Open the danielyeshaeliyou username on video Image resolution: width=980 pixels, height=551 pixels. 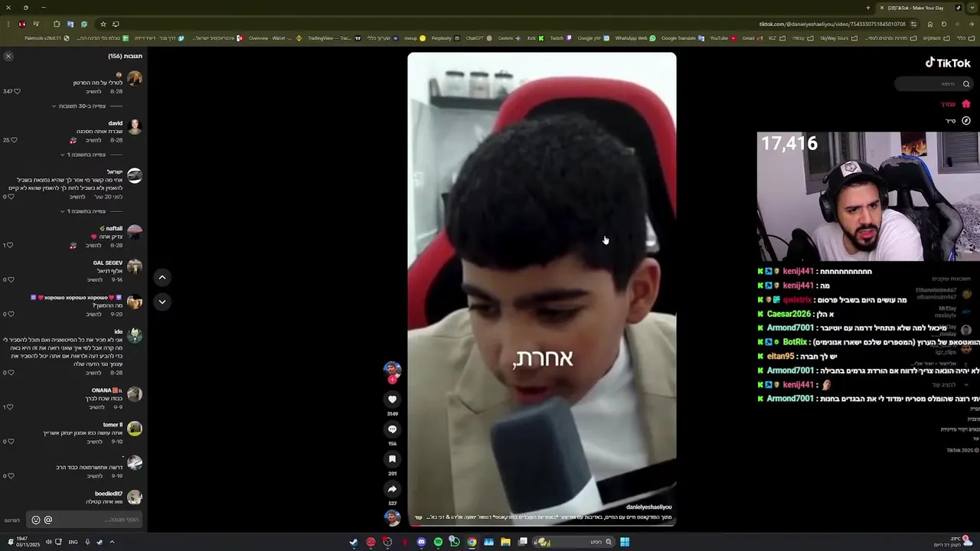pyautogui.click(x=648, y=507)
